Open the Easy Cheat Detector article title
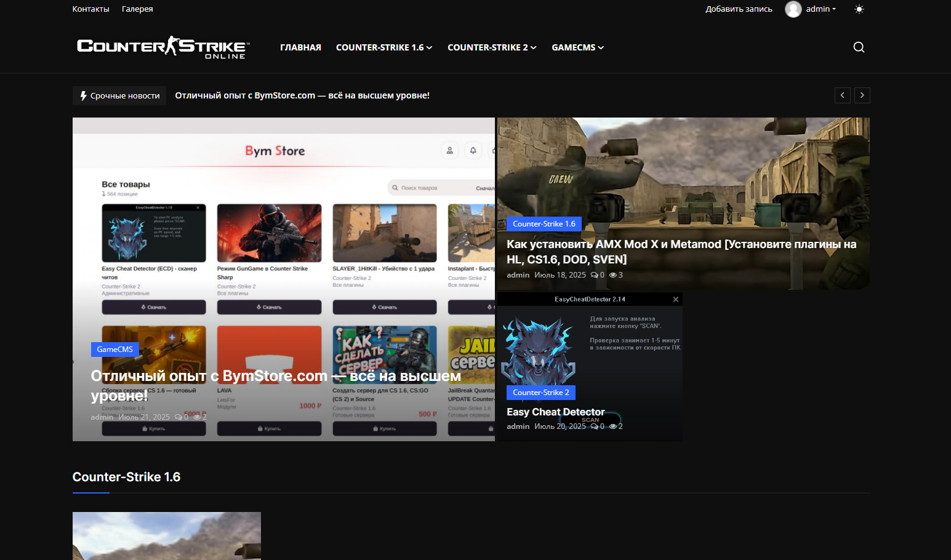This screenshot has height=560, width=951. (555, 412)
